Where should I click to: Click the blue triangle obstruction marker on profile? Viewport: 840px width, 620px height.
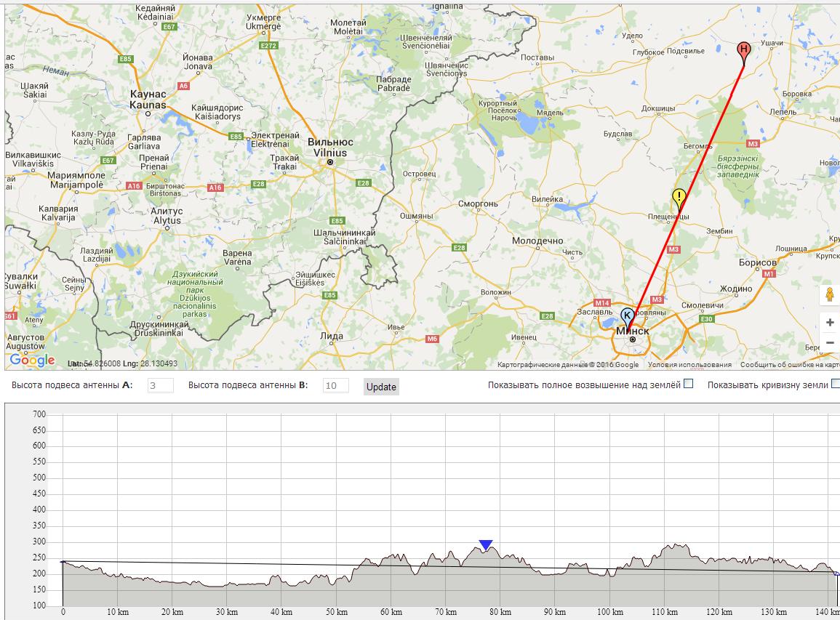pos(486,545)
